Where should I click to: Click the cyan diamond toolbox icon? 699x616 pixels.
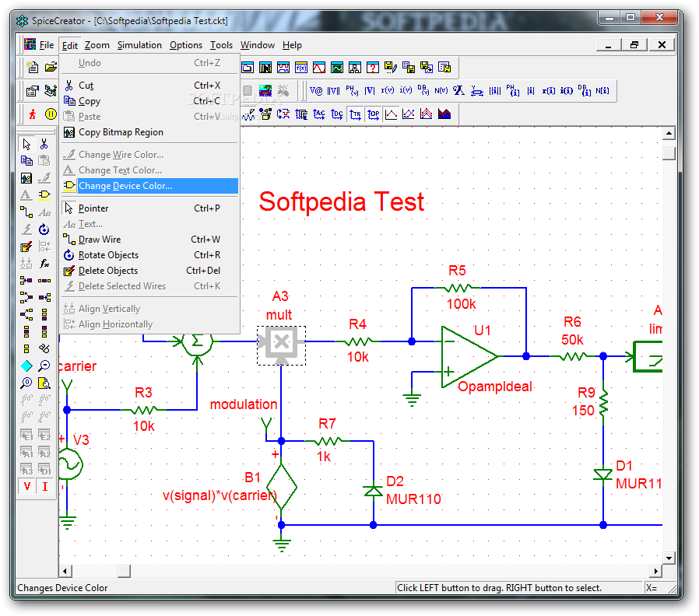(x=26, y=366)
